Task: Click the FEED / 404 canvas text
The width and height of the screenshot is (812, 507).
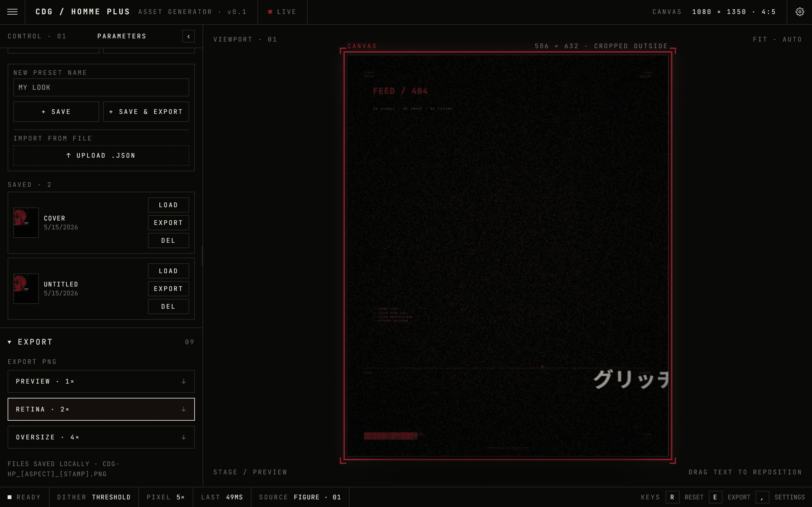Action: [400, 91]
